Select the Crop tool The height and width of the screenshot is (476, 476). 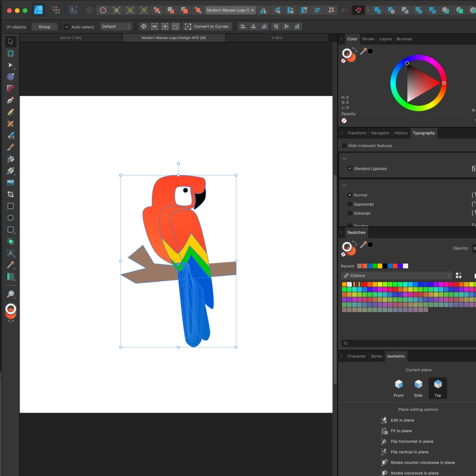tap(11, 194)
